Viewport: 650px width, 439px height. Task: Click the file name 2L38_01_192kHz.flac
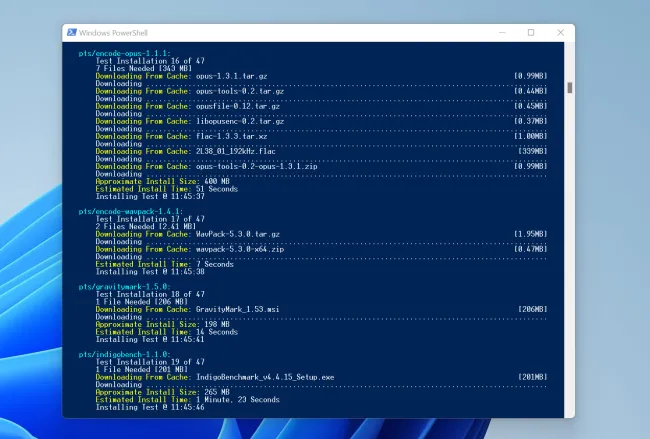point(235,151)
